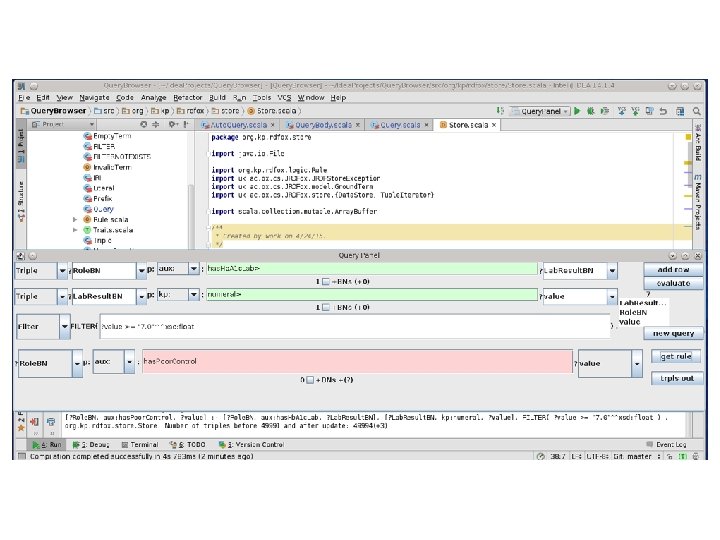The width and height of the screenshot is (720, 540).
Task: Open the Triple type dropdown in second row
Action: pos(62,297)
